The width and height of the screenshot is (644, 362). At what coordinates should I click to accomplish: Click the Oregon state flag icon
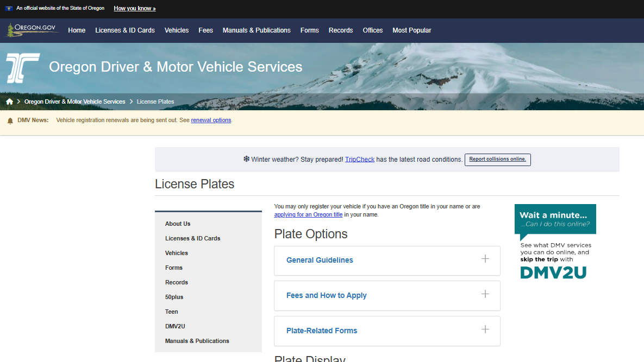(9, 8)
